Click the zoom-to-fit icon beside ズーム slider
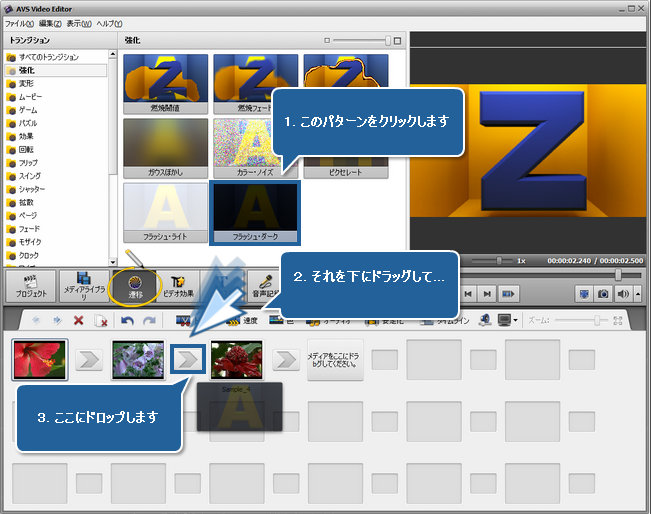This screenshot has width=651, height=514. (x=618, y=321)
